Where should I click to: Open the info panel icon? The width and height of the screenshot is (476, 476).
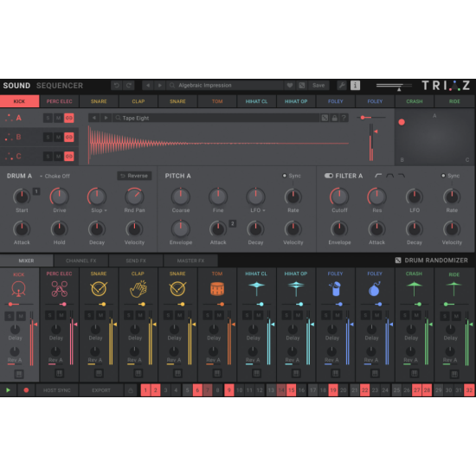pos(355,86)
